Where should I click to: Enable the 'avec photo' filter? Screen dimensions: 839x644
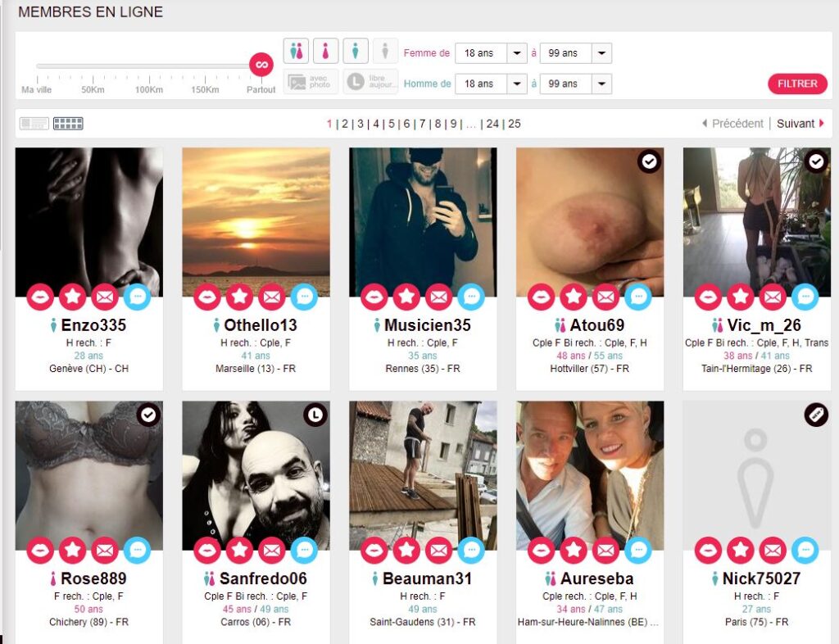(310, 79)
